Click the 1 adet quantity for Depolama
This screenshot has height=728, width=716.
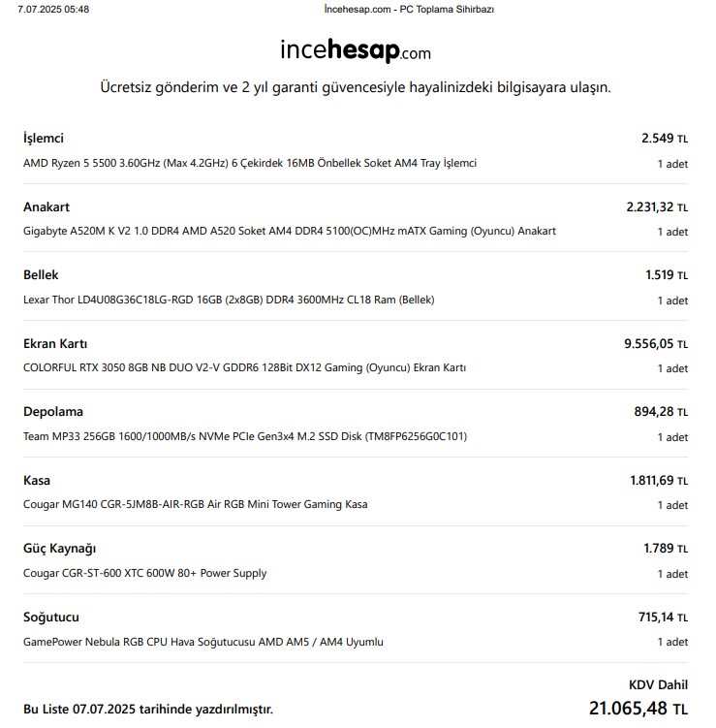672,437
